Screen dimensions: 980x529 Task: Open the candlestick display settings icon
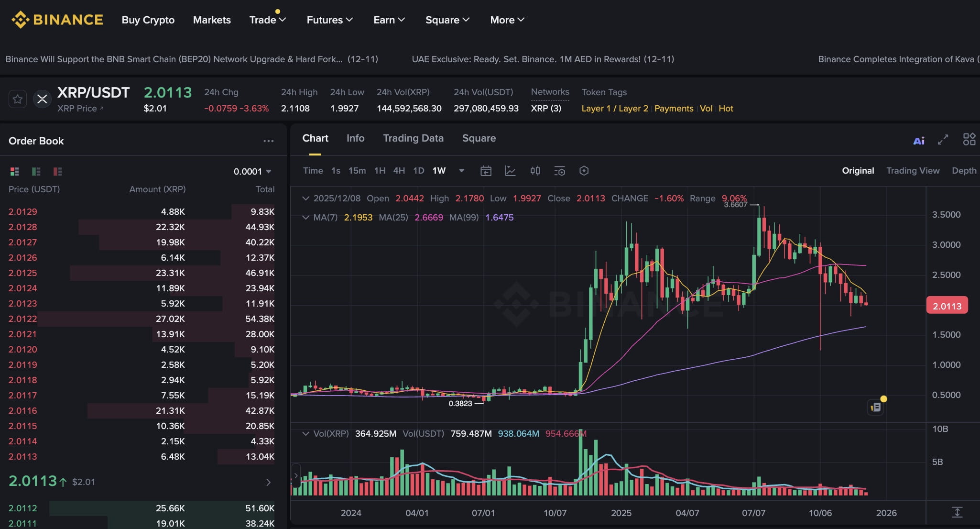[535, 171]
